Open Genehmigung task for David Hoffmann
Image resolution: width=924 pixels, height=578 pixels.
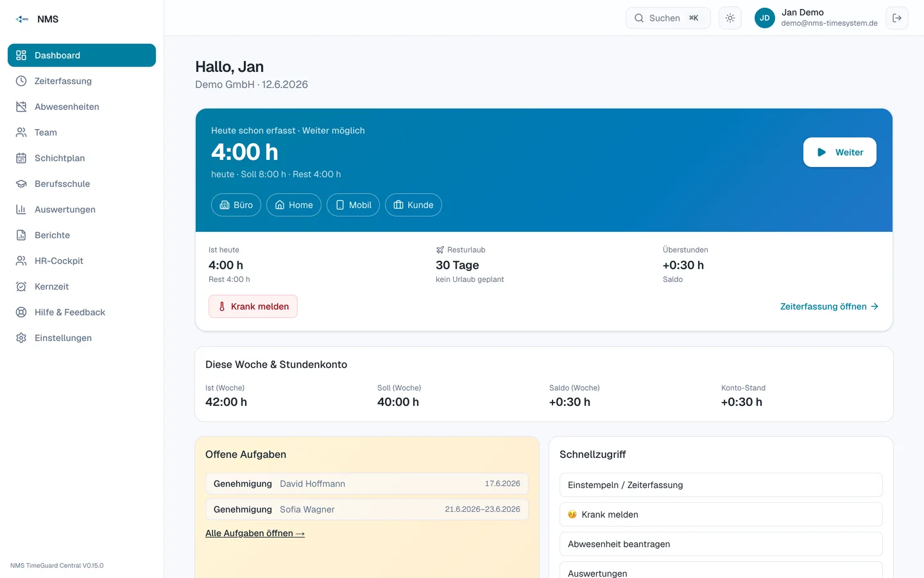tap(367, 484)
